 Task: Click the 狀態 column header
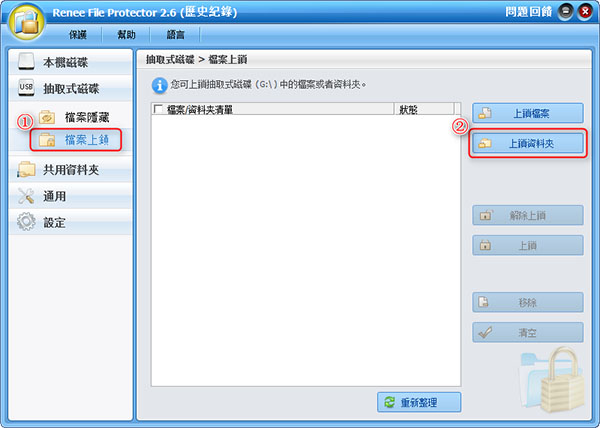pyautogui.click(x=424, y=109)
